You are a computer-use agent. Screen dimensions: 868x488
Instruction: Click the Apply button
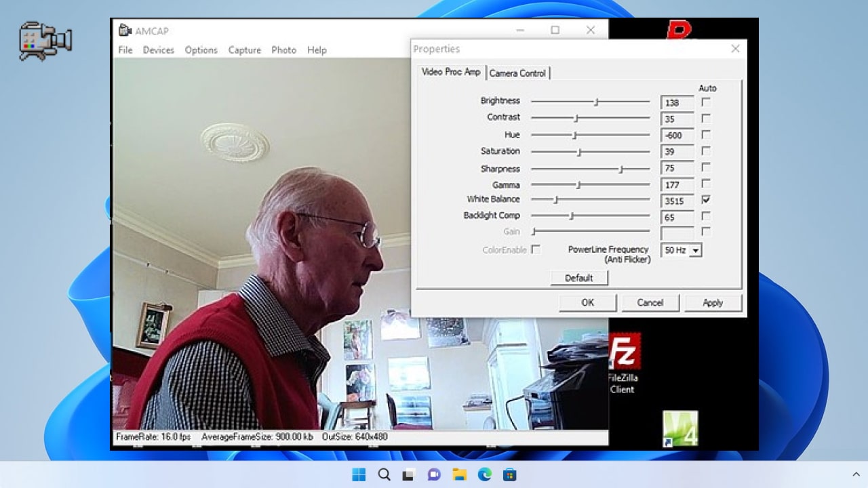pyautogui.click(x=713, y=303)
